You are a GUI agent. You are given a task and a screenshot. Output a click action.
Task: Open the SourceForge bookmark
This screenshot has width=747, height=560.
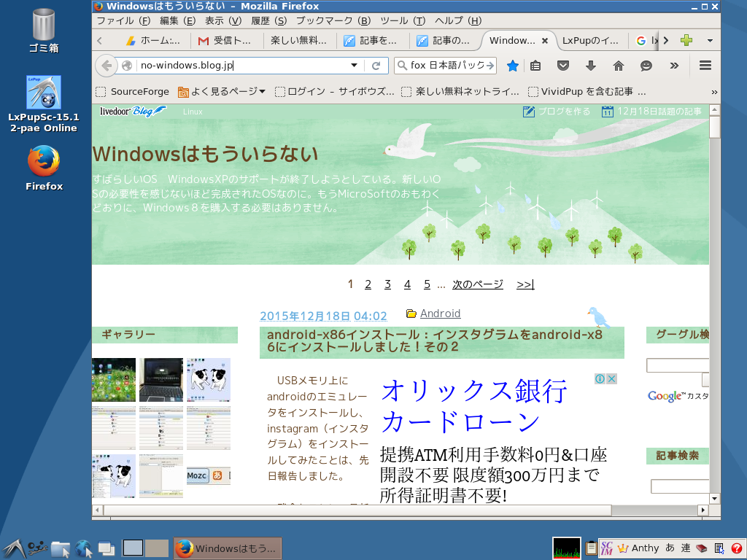point(133,91)
